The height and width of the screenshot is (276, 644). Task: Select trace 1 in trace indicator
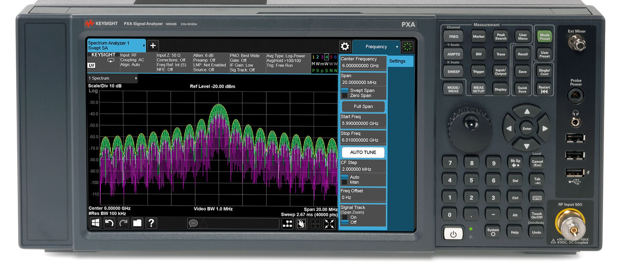click(313, 57)
